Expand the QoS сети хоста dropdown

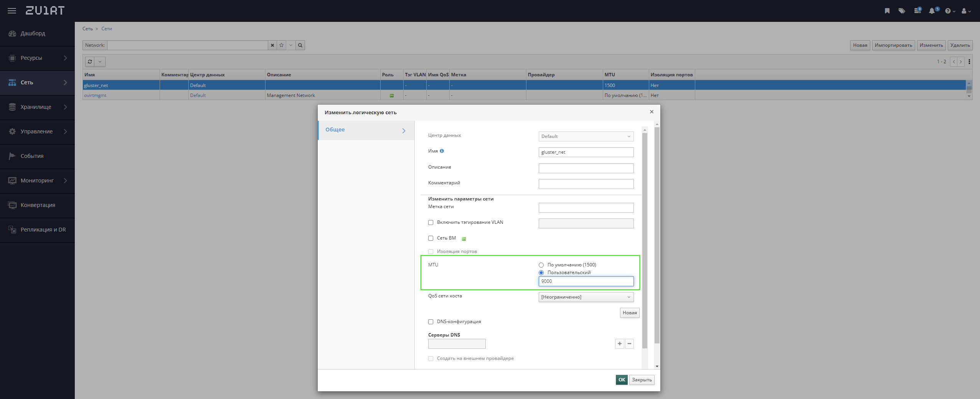pyautogui.click(x=586, y=297)
